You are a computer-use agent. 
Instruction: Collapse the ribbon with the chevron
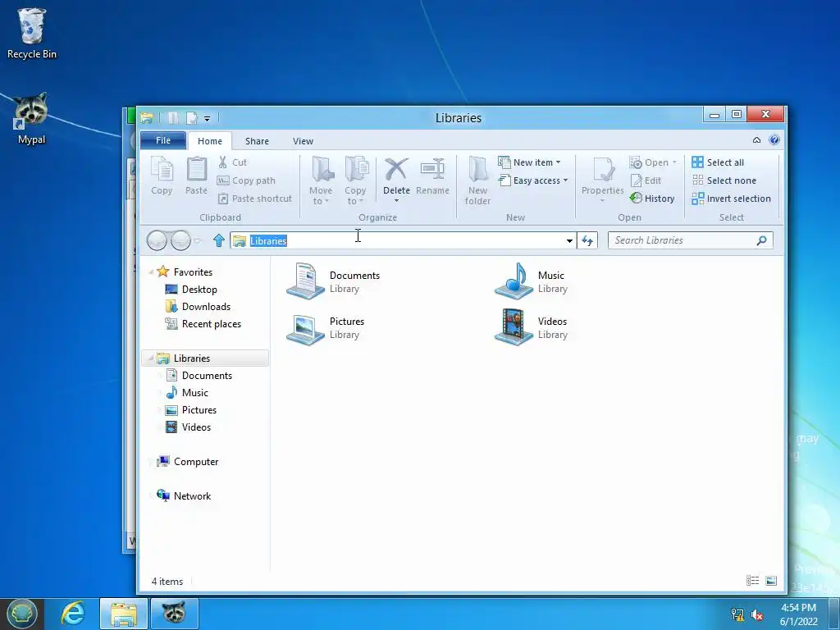click(756, 140)
